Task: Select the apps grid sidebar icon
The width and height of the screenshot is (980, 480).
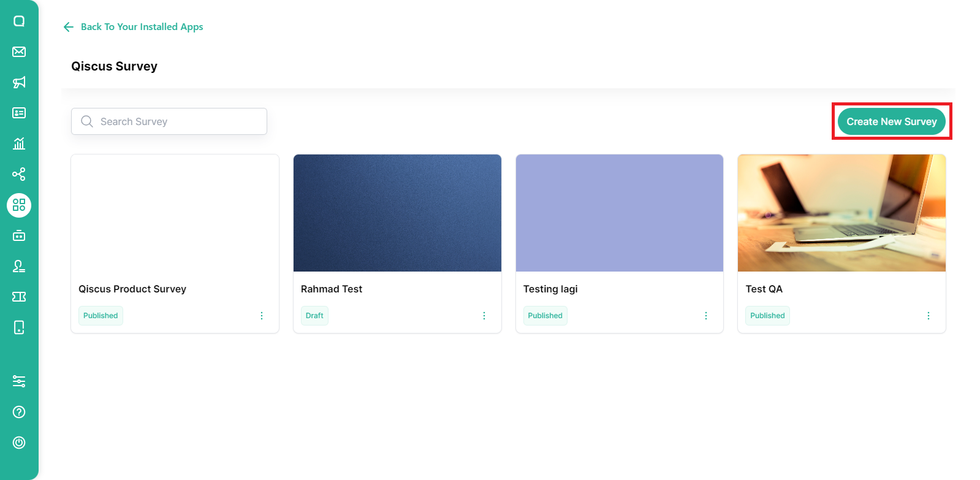Action: (x=19, y=205)
